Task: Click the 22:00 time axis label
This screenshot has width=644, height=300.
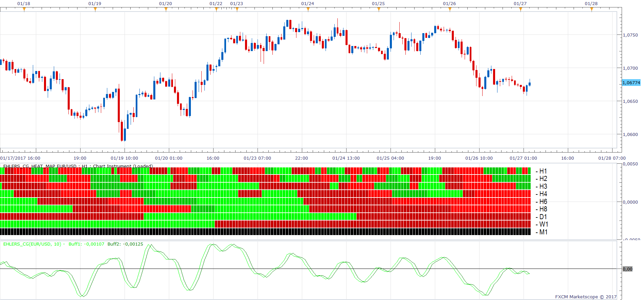Action: tap(302, 158)
